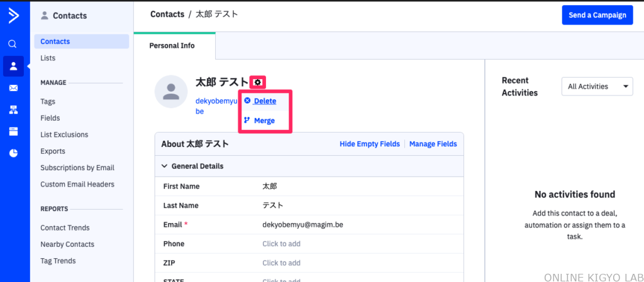Screen dimensions: 644x282
Task: Click the gear icon next to contact name
Action: click(258, 82)
